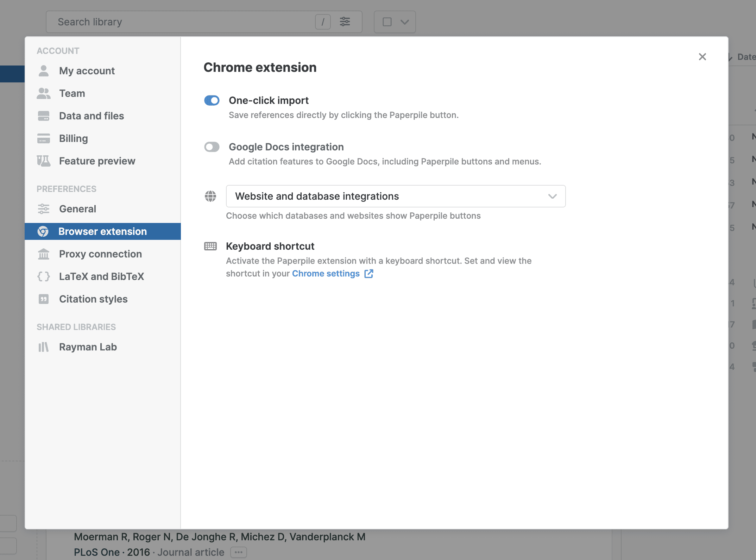Toggle the select-all checkbox in toolbar

click(387, 22)
